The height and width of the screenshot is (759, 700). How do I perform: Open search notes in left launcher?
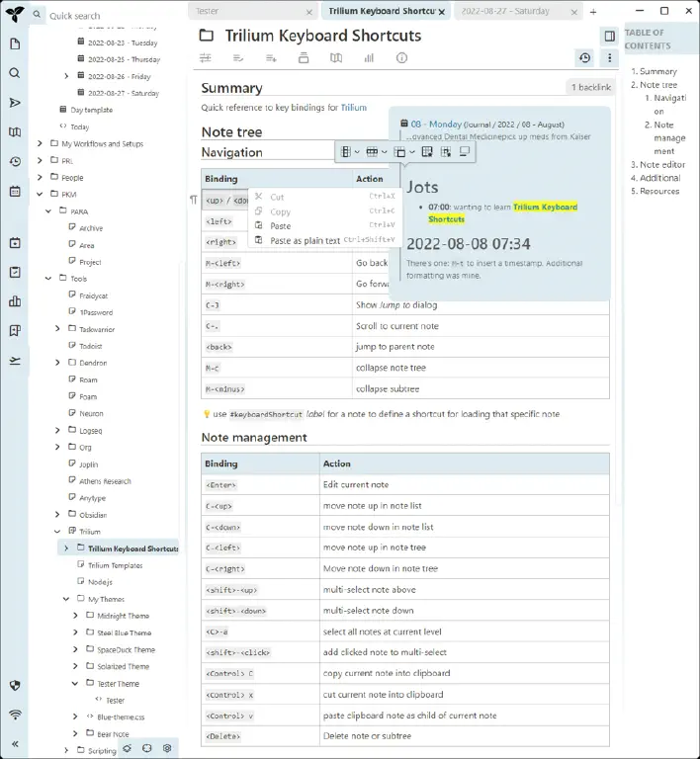15,73
